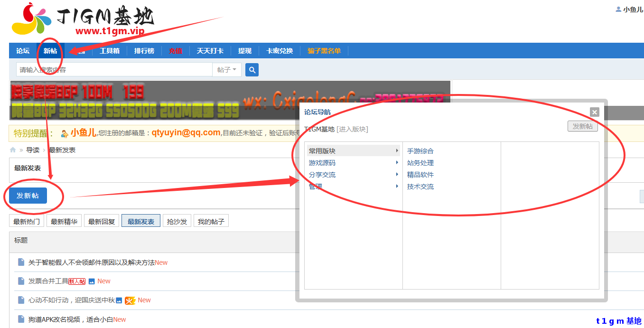This screenshot has height=328, width=644.
Task: Click the image attachment icon on 发票合并工具 thread
Action: [x=92, y=281]
